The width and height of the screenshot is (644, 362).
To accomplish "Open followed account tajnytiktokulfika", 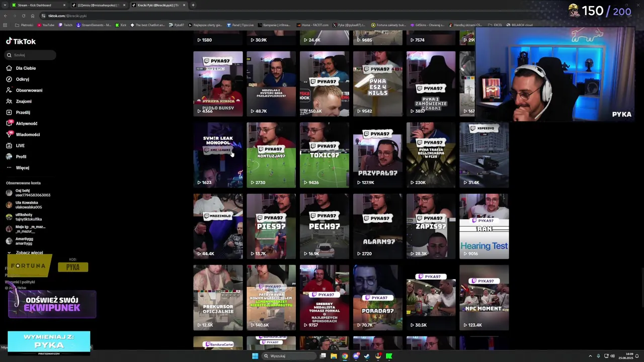I will (28, 217).
